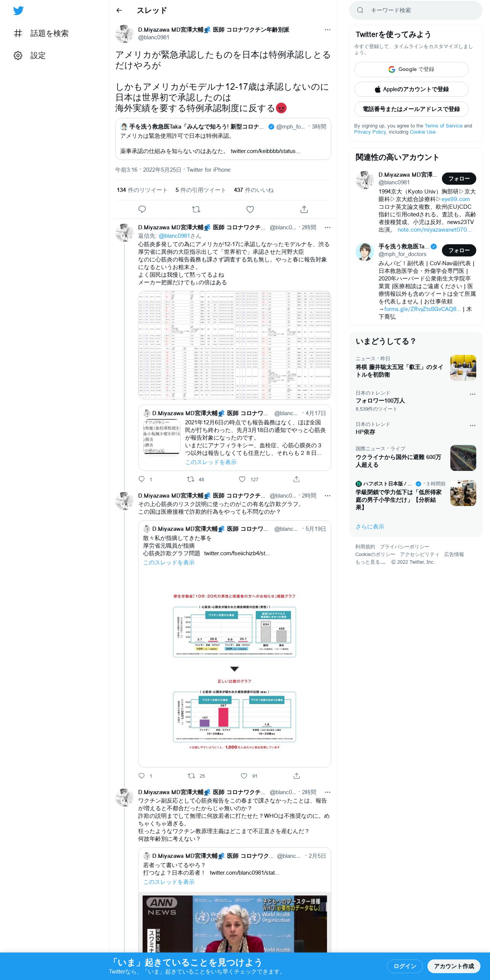
Task: Open more options for フォロワー100万人 trend
Action: point(472,394)
